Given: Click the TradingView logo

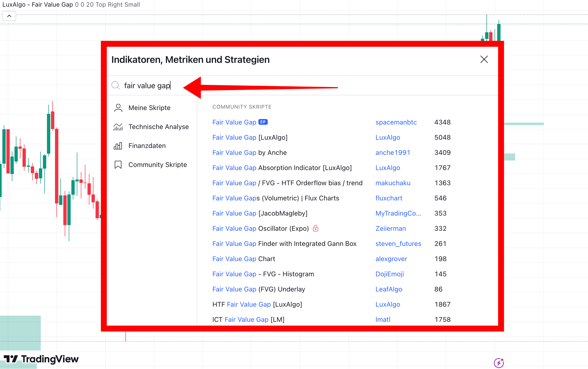Looking at the screenshot, I should tap(41, 359).
